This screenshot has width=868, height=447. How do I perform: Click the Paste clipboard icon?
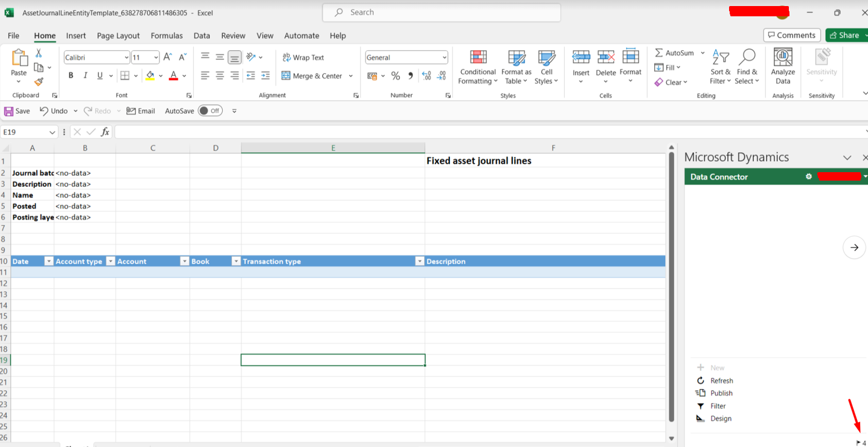coord(19,58)
